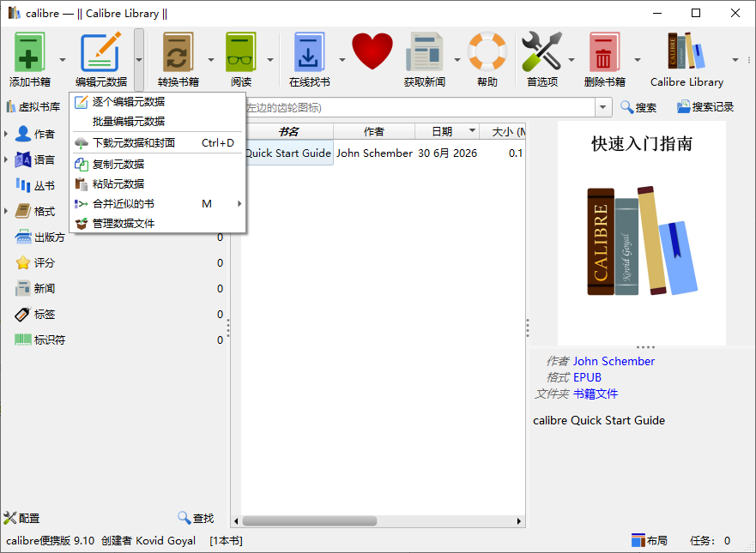Screen dimensions: 756x553
Task: Select the Quick Start Guide title cell
Action: (287, 153)
